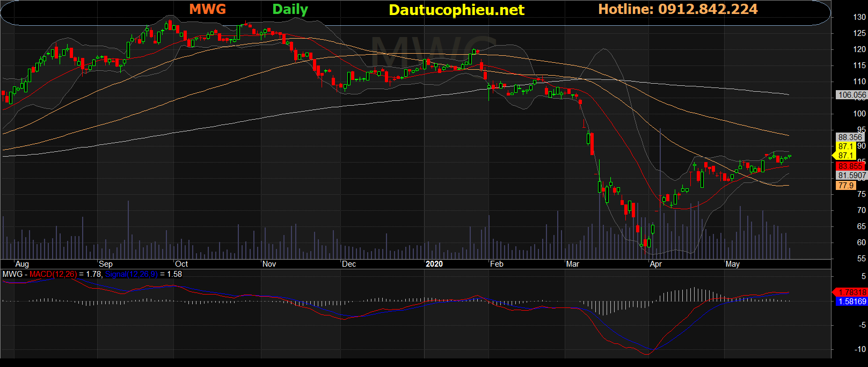Click the 81.5907 price label
Image resolution: width=868 pixels, height=367 pixels.
tap(852, 175)
